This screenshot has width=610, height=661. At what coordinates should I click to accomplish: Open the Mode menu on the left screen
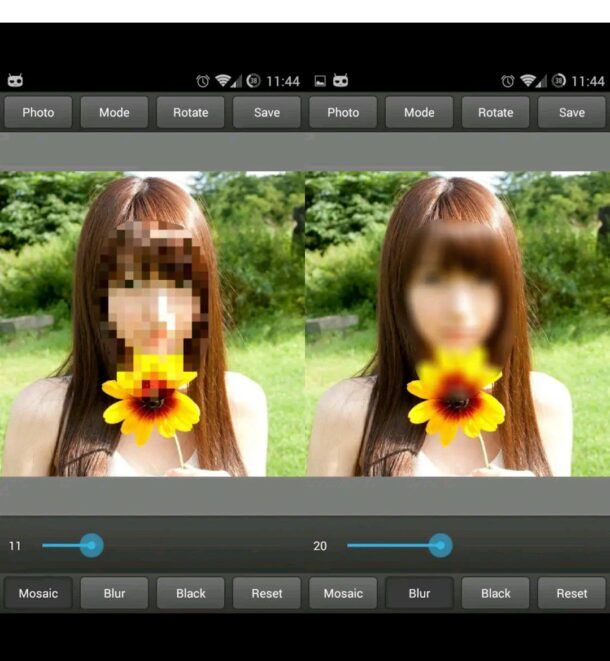114,112
